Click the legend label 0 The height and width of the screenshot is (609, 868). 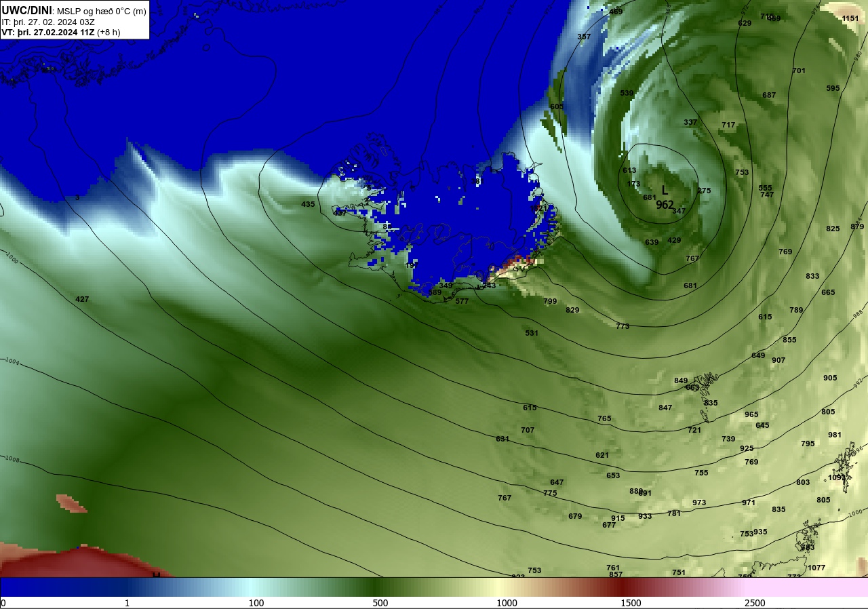3,603
